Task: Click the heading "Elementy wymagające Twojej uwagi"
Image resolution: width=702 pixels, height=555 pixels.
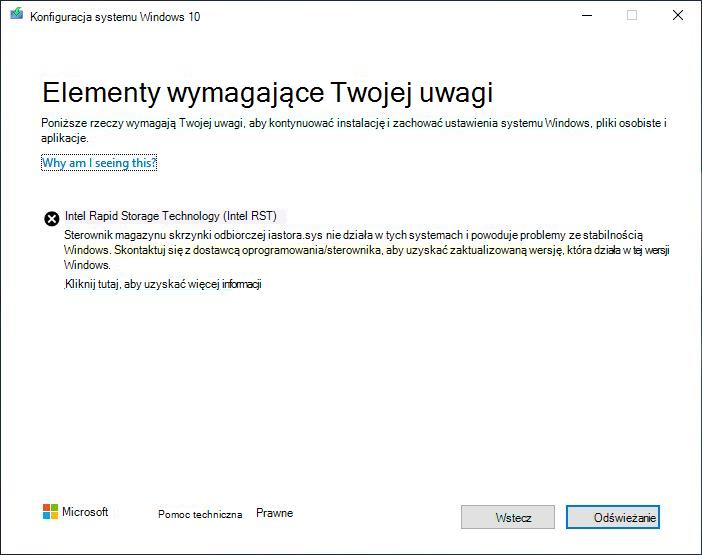Action: click(267, 93)
